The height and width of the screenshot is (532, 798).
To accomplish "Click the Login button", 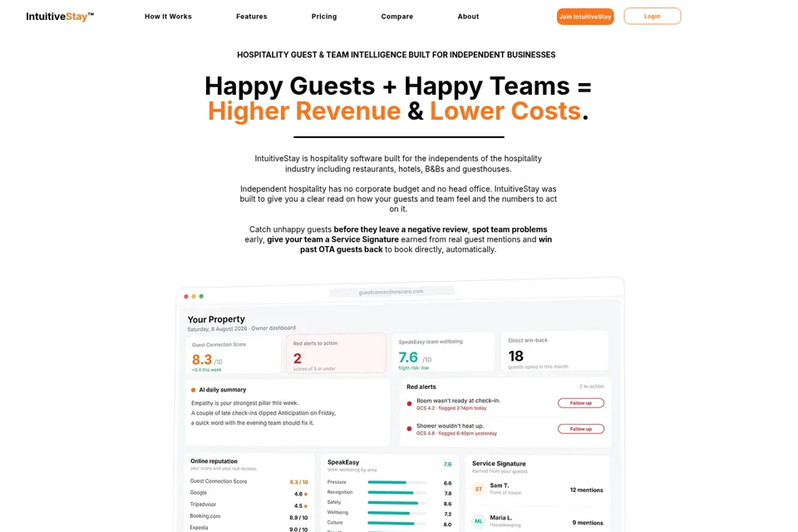I will coord(653,17).
